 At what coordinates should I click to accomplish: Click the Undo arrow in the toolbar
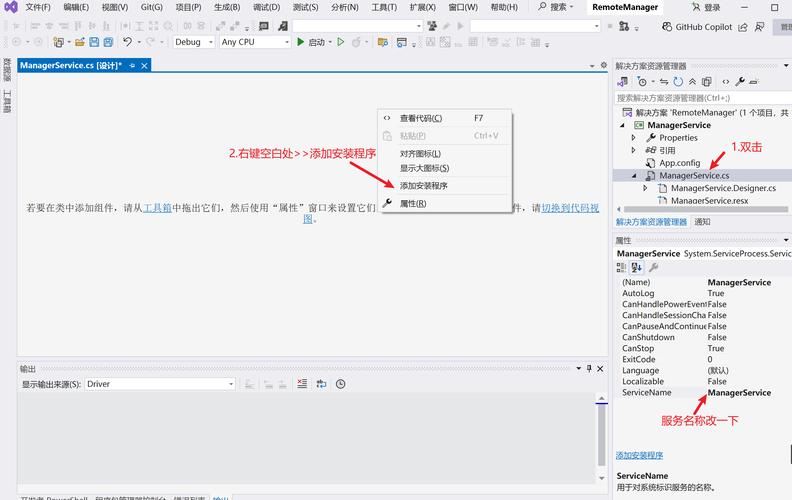[x=127, y=42]
